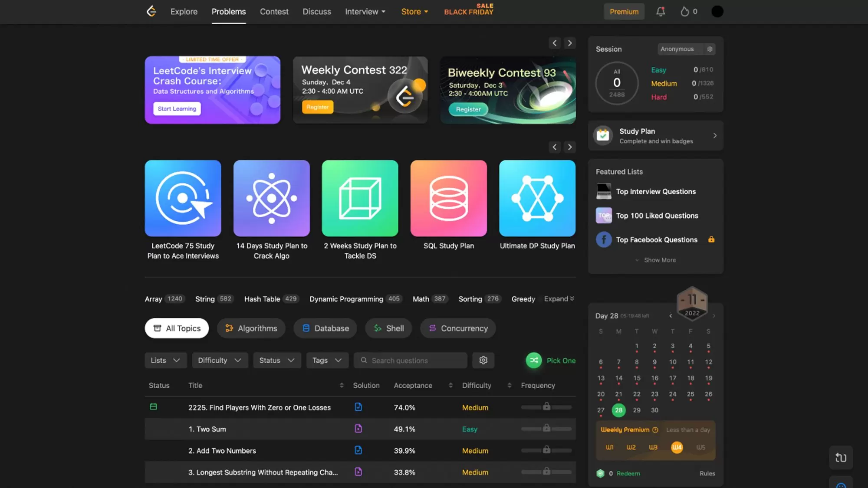Click the Redeem link
This screenshot has width=868, height=488.
[x=628, y=473]
